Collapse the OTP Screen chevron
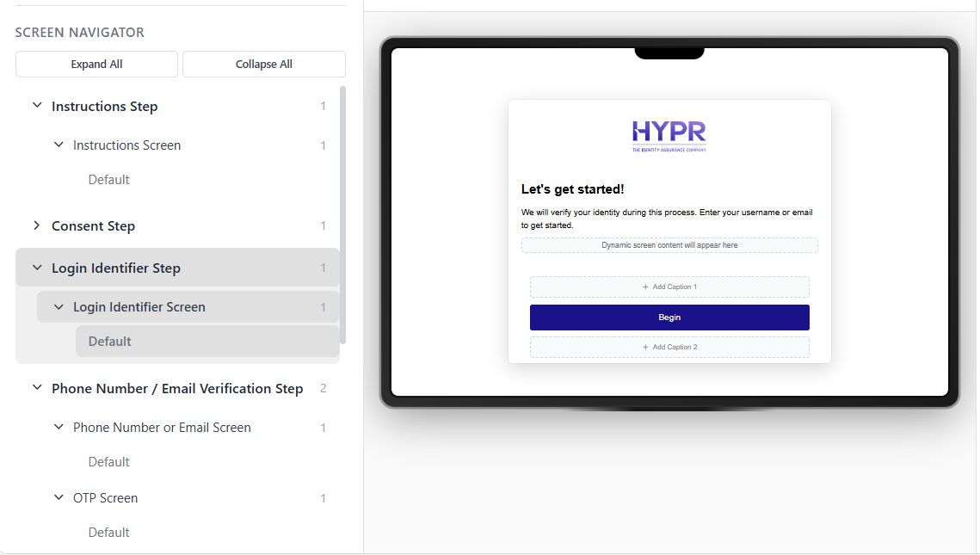This screenshot has height=555, width=980. pos(59,498)
